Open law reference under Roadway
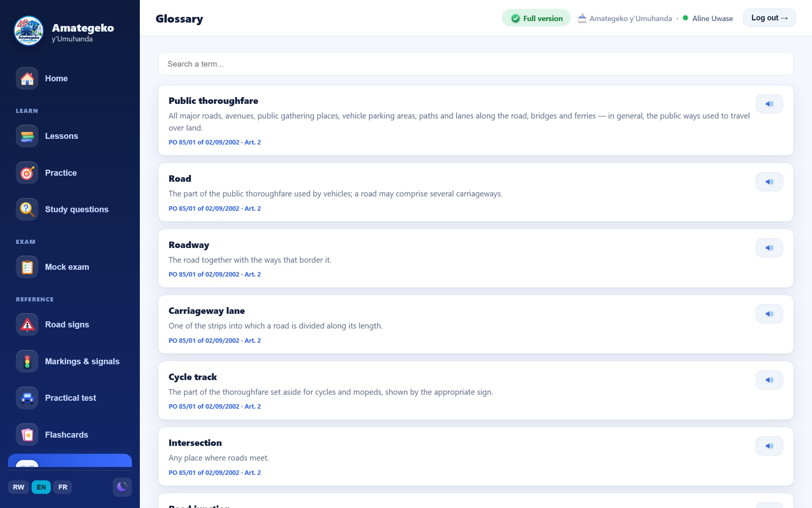Screen dimensions: 812x508 pyautogui.click(x=215, y=274)
